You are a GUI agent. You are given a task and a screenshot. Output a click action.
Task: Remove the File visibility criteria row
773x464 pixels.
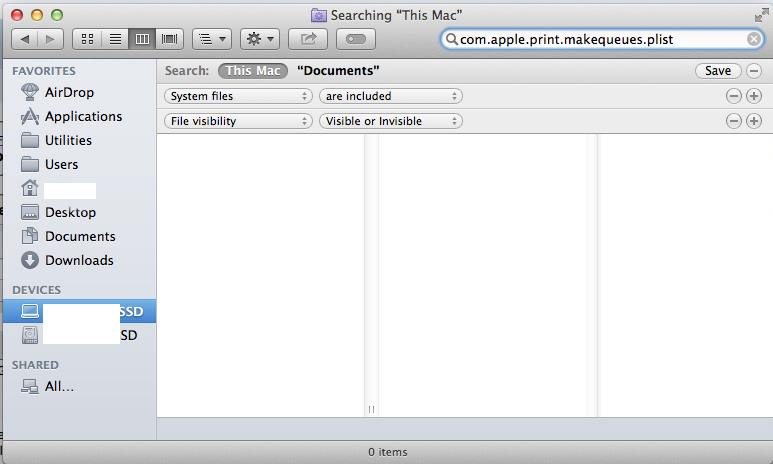click(734, 121)
